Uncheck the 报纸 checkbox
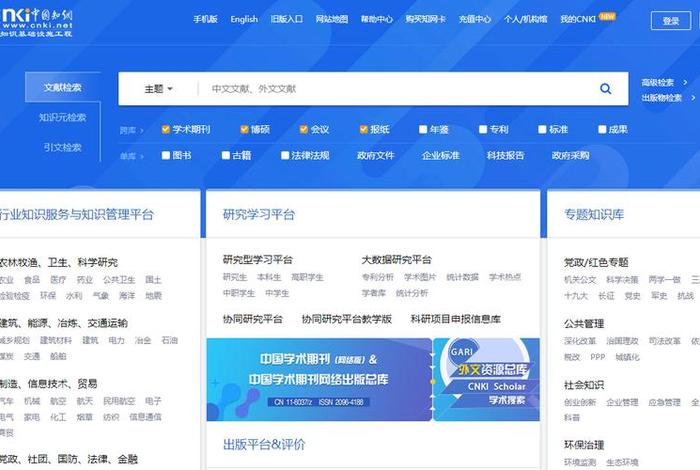Image resolution: width=700 pixels, height=470 pixels. point(364,129)
